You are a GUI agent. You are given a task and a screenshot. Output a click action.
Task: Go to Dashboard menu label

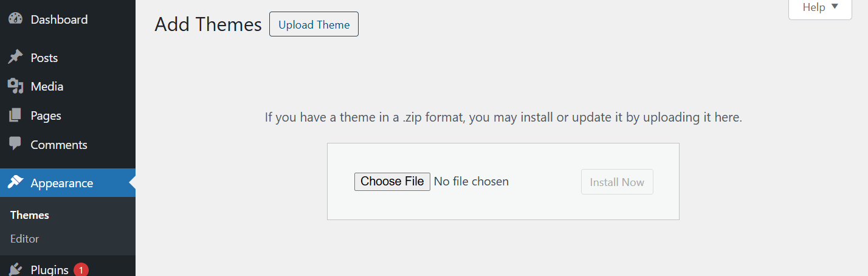tap(59, 19)
